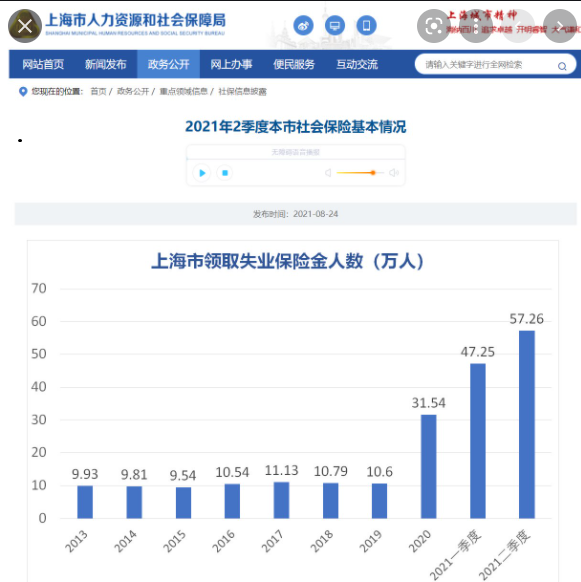
Task: Select 政务公开 navigation tab
Action: 169,64
